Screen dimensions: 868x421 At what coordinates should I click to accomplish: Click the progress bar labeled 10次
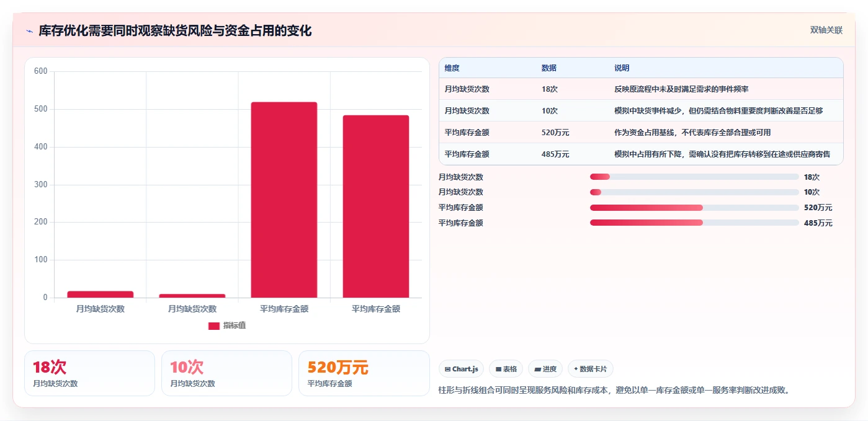click(x=694, y=192)
